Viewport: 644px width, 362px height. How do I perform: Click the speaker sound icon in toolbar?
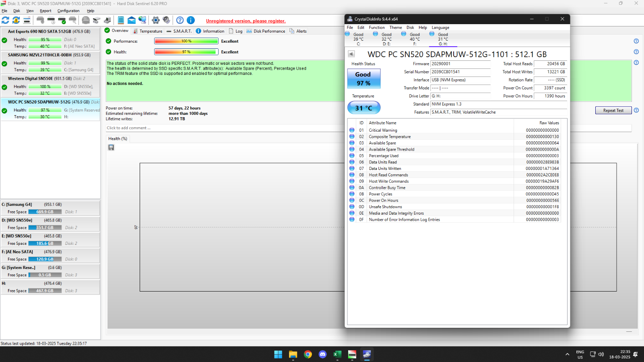coord(166,20)
